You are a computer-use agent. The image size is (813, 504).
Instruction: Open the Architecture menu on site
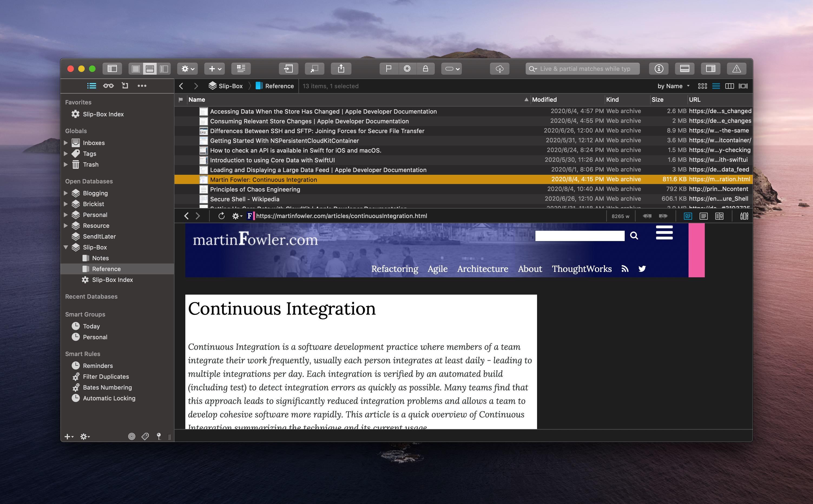pyautogui.click(x=482, y=269)
